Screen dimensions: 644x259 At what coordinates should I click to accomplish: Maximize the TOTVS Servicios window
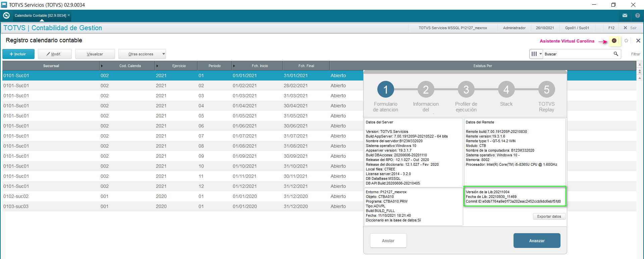tap(613, 5)
